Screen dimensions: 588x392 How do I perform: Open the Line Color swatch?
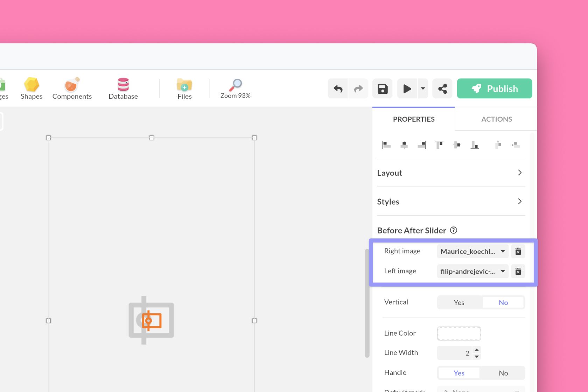pyautogui.click(x=458, y=333)
